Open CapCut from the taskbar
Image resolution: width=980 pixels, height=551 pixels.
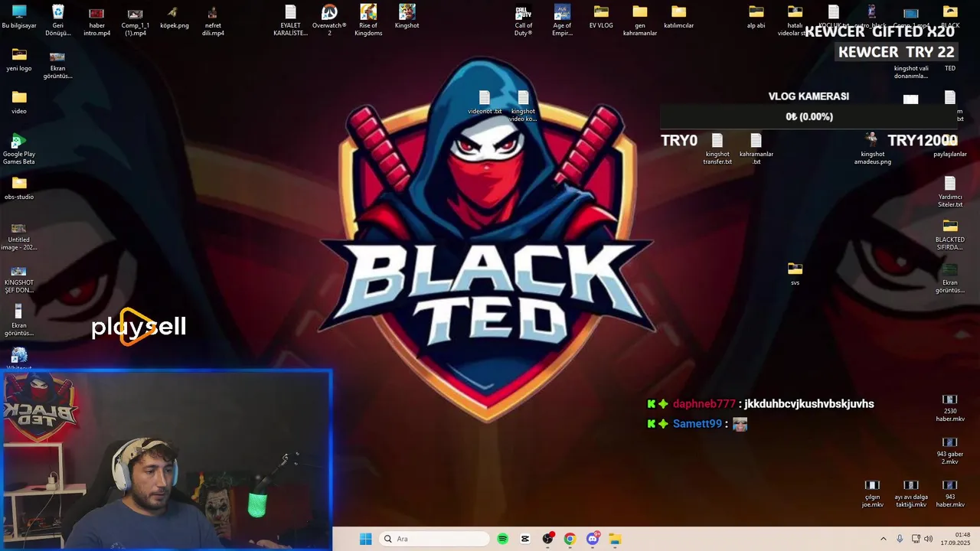click(524, 539)
